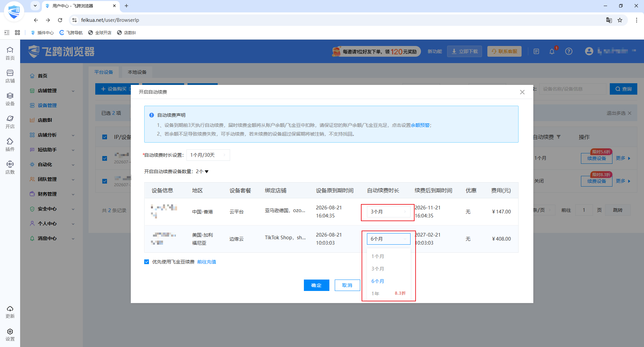Open the help question mark icon
Image resolution: width=644 pixels, height=347 pixels.
click(x=569, y=51)
